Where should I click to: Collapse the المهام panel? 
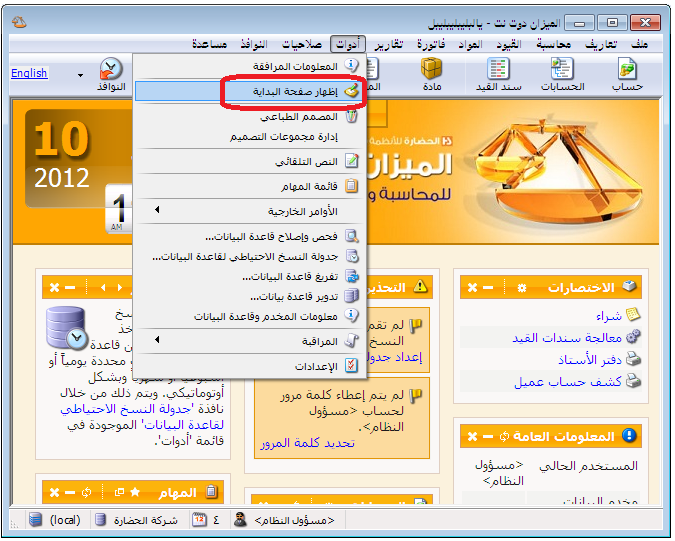70,492
